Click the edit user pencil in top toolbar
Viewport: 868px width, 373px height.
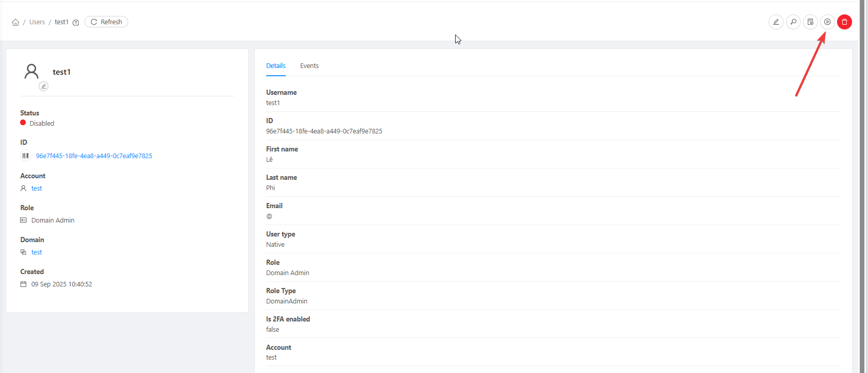[x=776, y=22]
